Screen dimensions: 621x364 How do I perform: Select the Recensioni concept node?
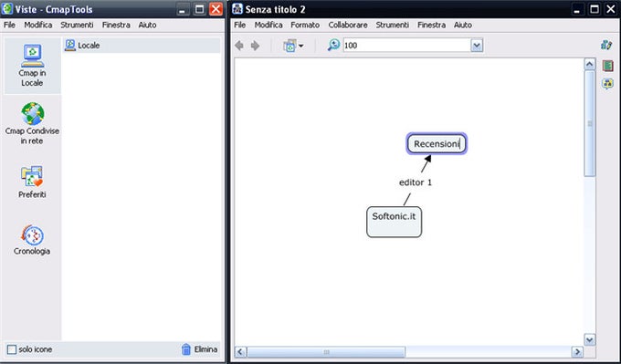point(437,143)
